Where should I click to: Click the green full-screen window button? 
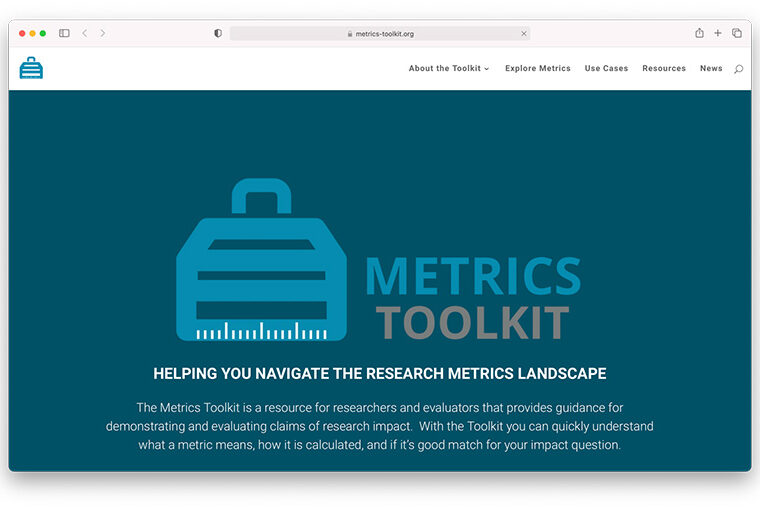pyautogui.click(x=43, y=33)
